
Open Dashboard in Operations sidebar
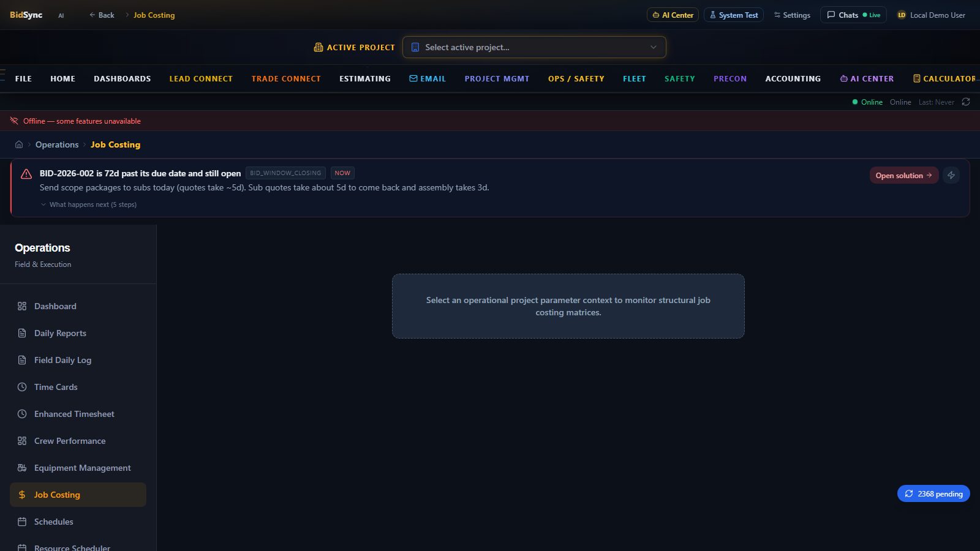[x=78, y=306]
